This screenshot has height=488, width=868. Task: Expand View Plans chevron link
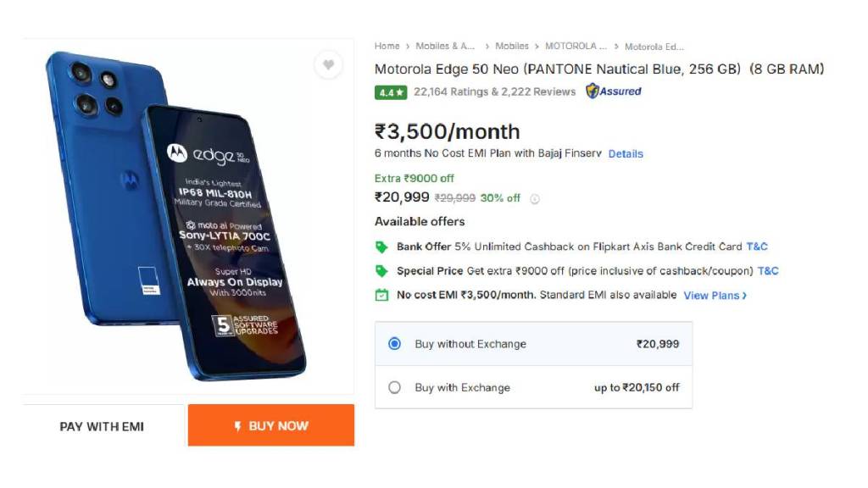coord(715,296)
